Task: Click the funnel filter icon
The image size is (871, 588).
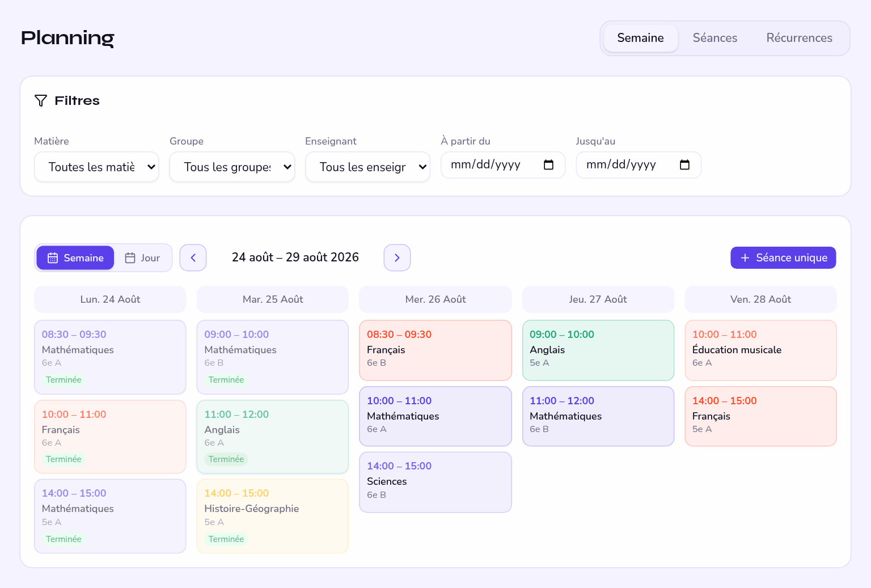Action: [x=41, y=101]
